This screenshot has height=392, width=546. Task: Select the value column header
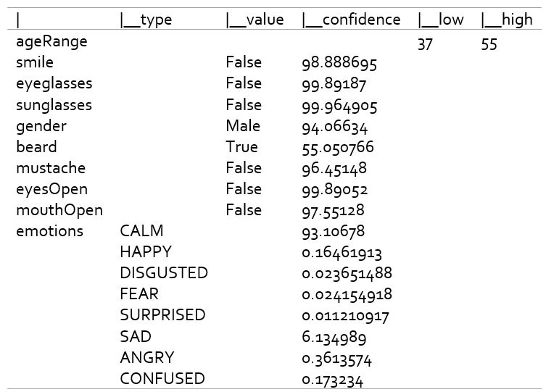[255, 20]
